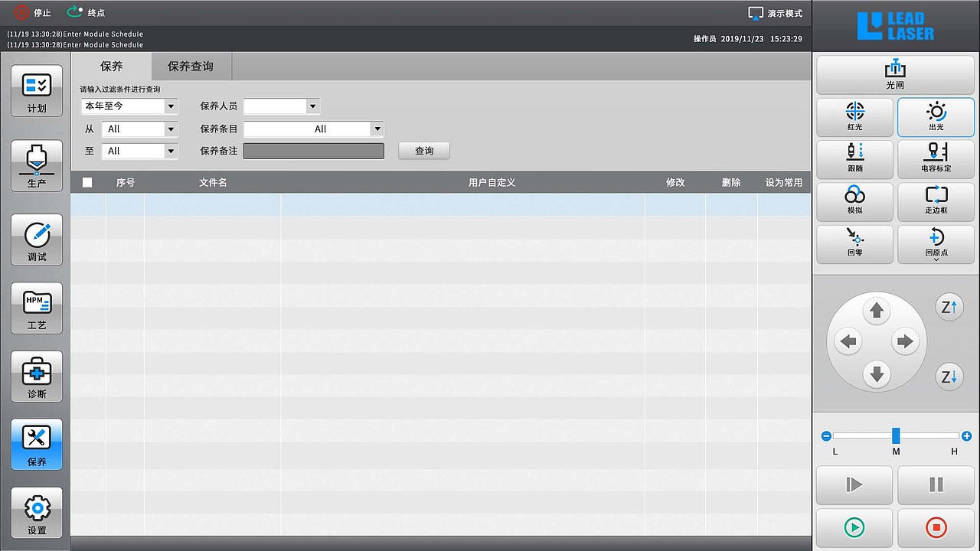Viewport: 980px width, 551px height.
Task: Open the 生产 production module
Action: [37, 166]
